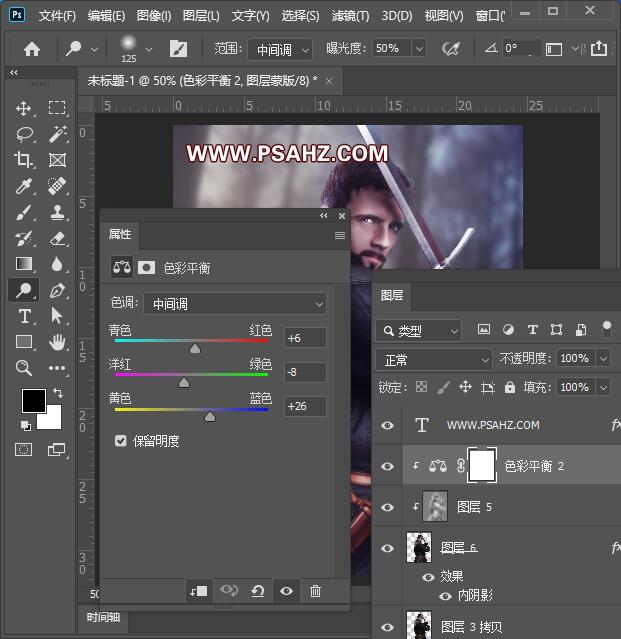The image size is (621, 639).
Task: Clip adjustment to layer button
Action: 198,591
